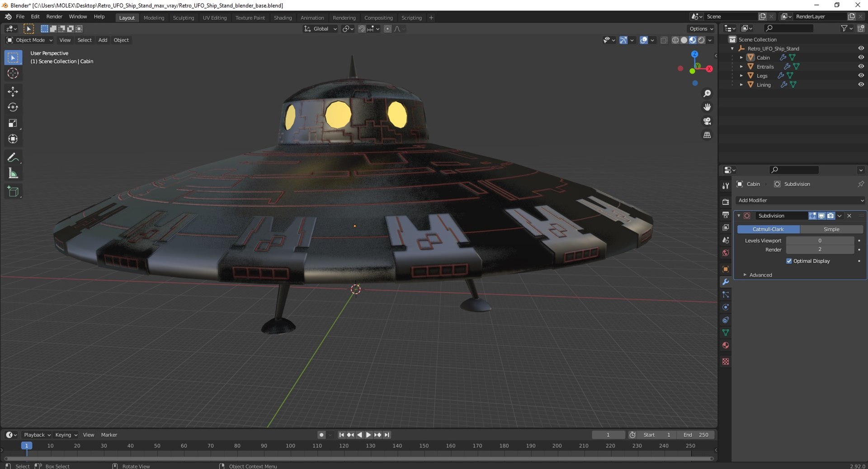Click the play animation button
Viewport: 868px width, 469px height.
point(368,435)
